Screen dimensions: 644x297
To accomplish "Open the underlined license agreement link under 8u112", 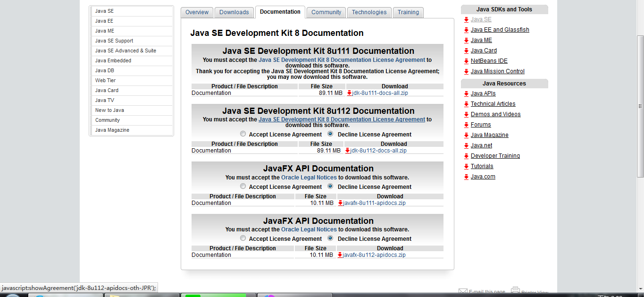I will point(342,119).
